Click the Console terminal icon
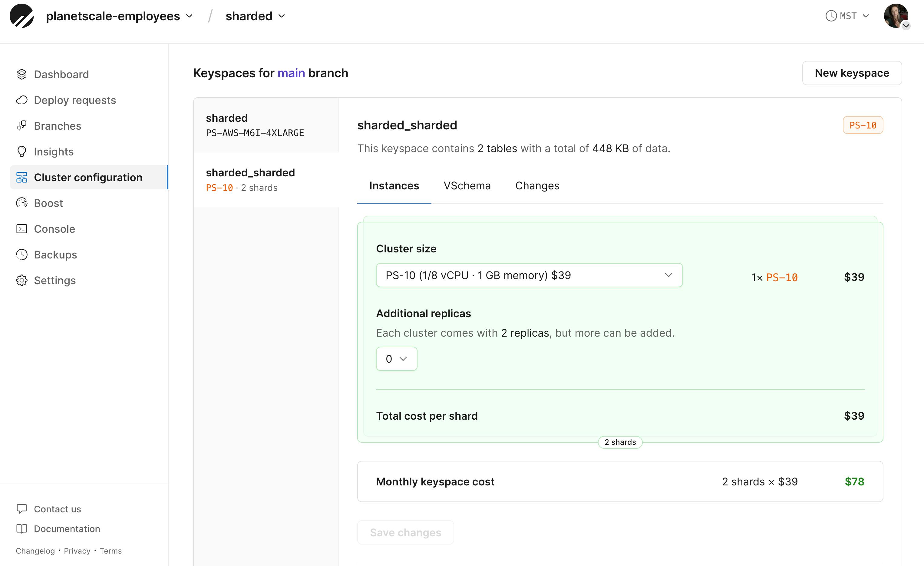This screenshot has height=566, width=924. point(22,228)
